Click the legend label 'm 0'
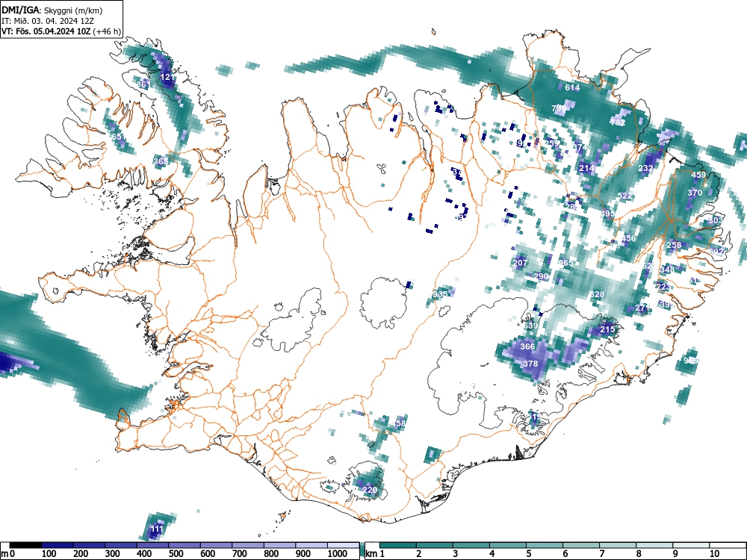 (x=8, y=554)
